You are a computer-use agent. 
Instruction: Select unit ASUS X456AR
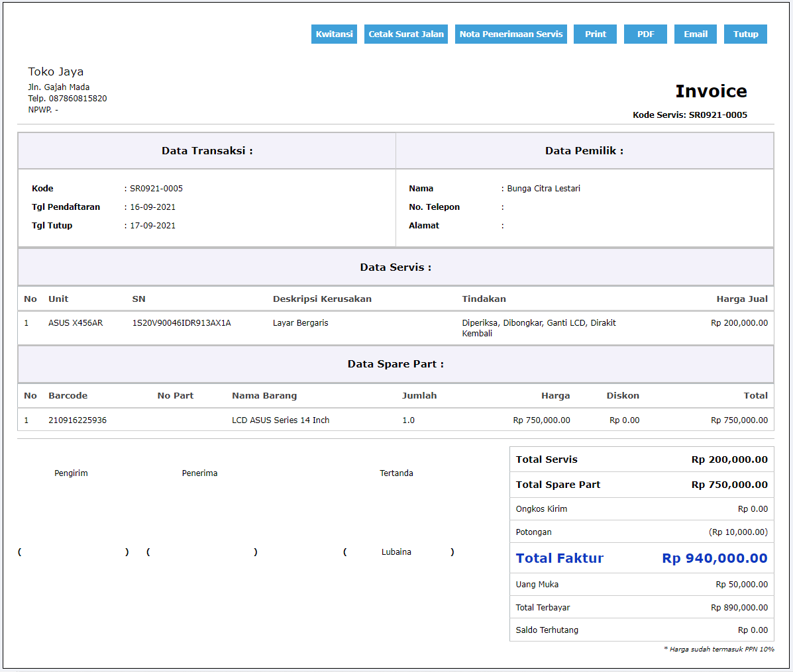click(76, 323)
